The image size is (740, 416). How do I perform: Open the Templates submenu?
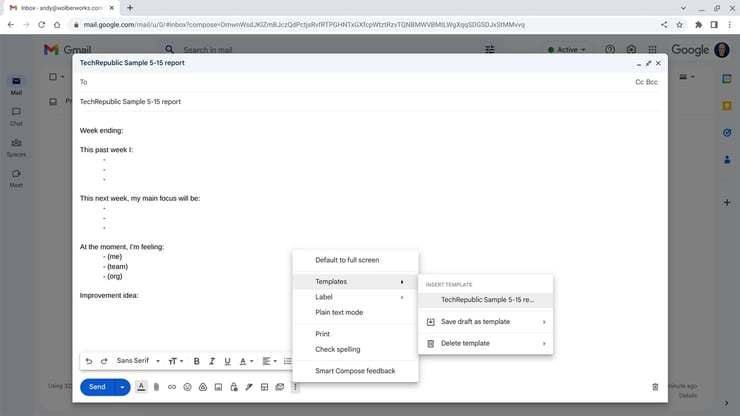(355, 281)
